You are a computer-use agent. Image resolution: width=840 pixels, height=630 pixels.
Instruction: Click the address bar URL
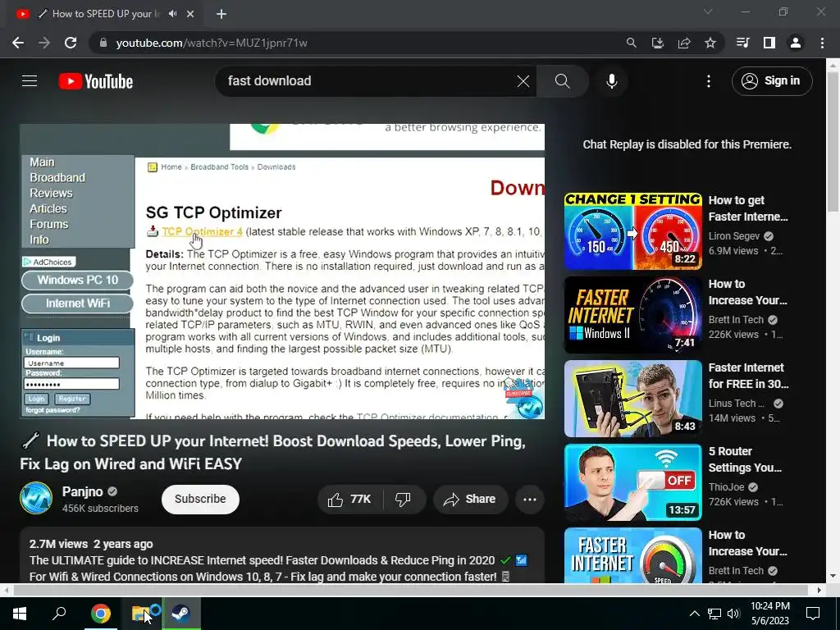pyautogui.click(x=212, y=43)
